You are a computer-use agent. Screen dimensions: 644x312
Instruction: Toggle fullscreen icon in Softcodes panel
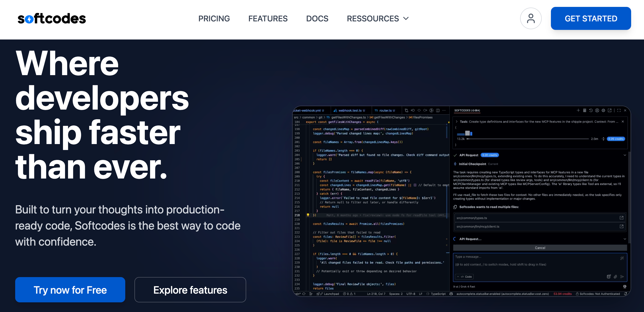click(619, 110)
